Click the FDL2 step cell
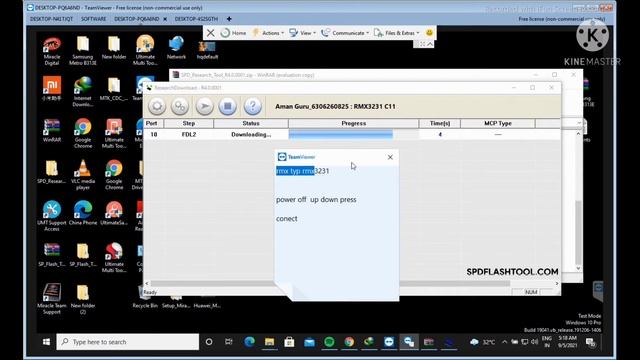 (x=189, y=134)
